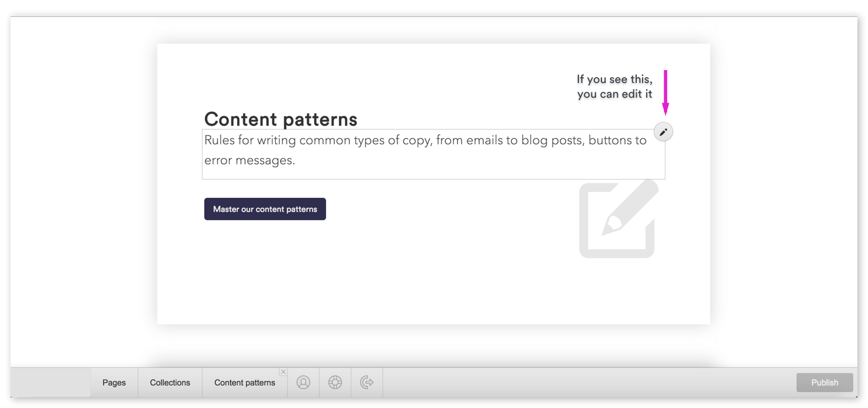Open the user account icon in the toolbar
Screen dimensions: 868x408
(303, 382)
